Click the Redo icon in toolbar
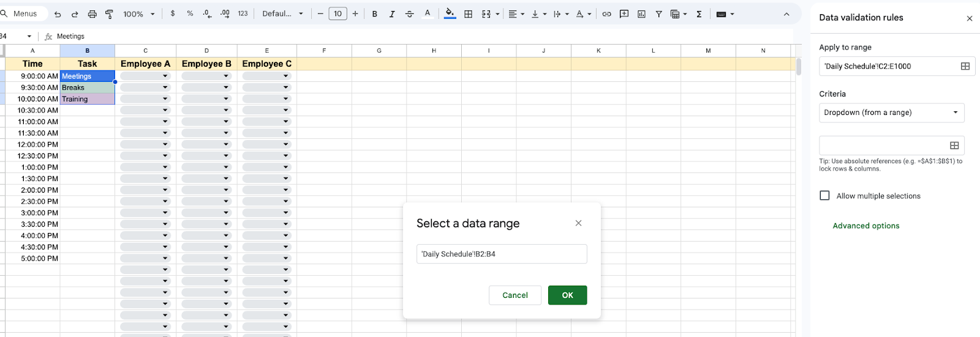980x337 pixels. coord(75,14)
